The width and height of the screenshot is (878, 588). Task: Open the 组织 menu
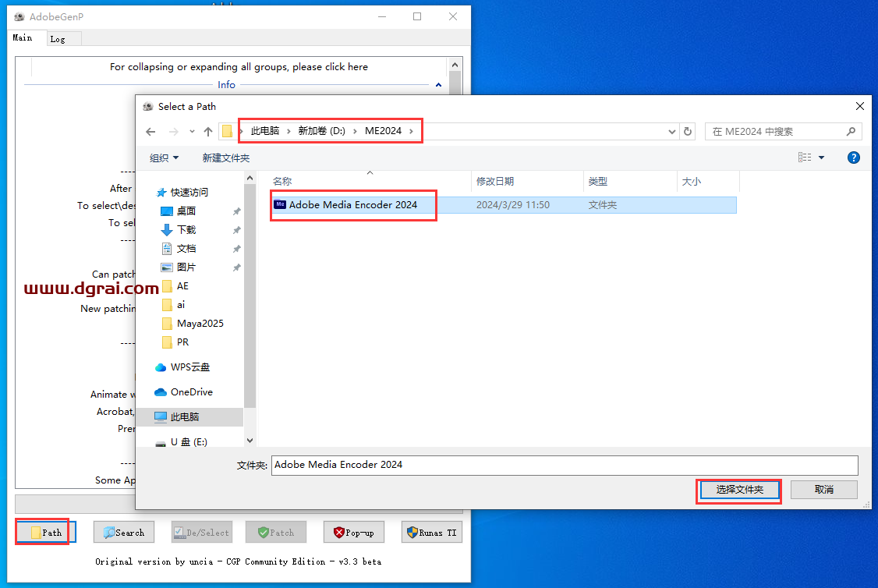tap(164, 158)
